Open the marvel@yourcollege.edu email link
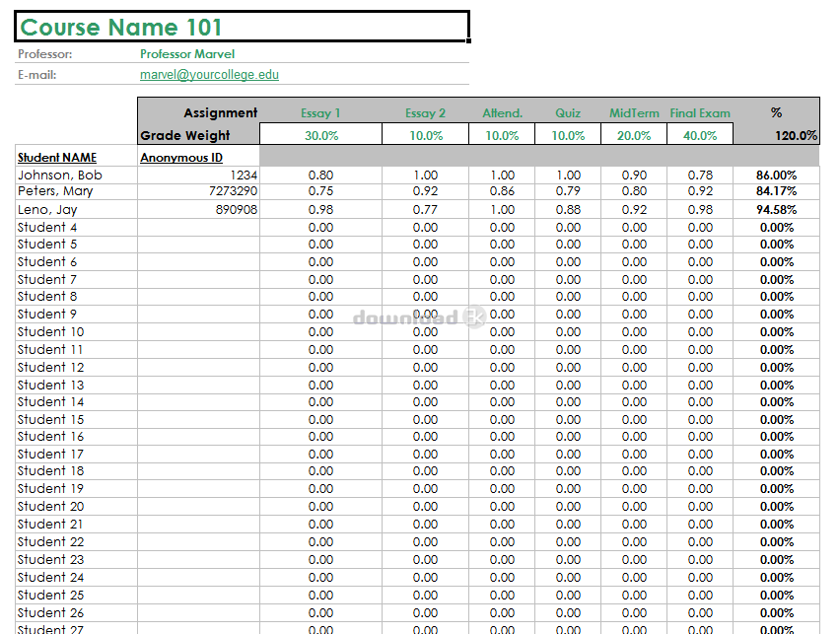The image size is (840, 634). (209, 75)
